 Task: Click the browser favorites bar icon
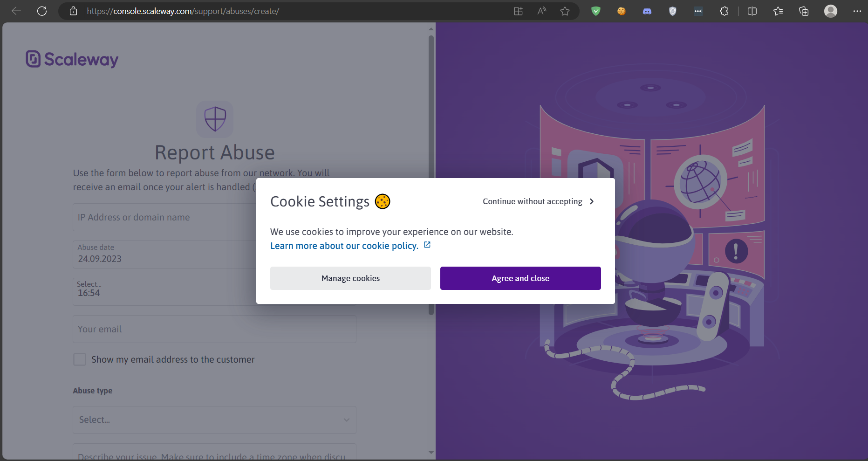point(778,11)
